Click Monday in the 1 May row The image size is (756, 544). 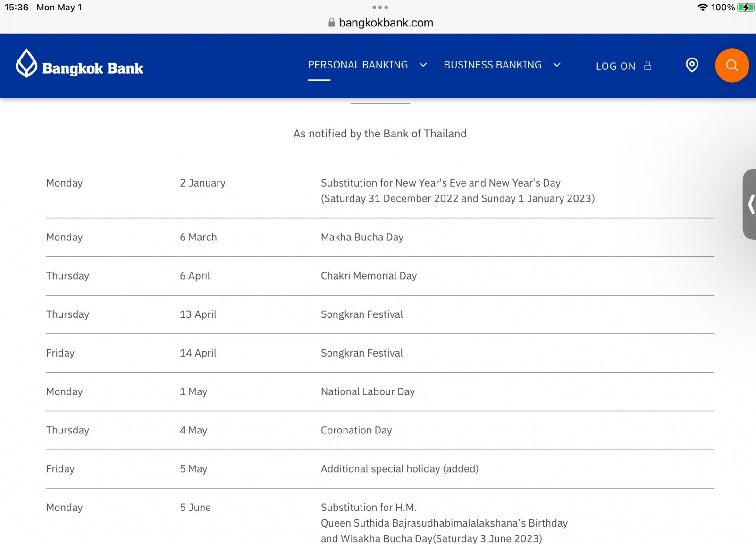pyautogui.click(x=64, y=391)
